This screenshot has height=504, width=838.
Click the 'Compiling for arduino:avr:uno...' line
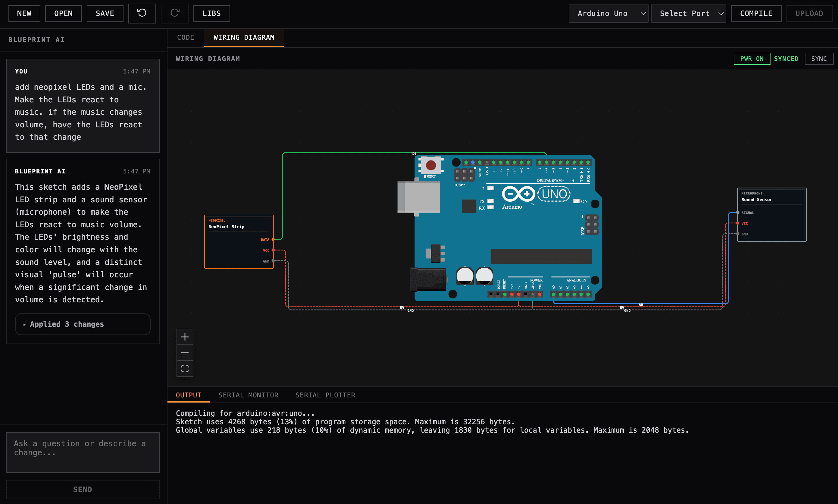click(x=245, y=413)
